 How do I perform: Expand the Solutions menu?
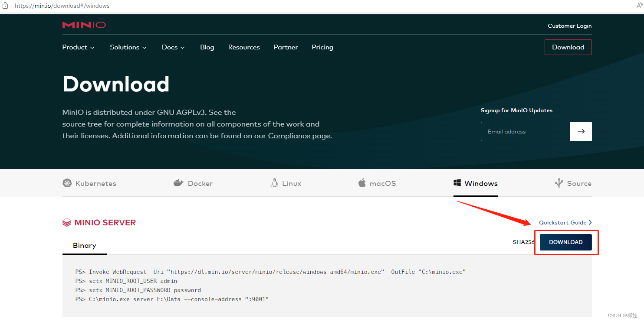(128, 47)
